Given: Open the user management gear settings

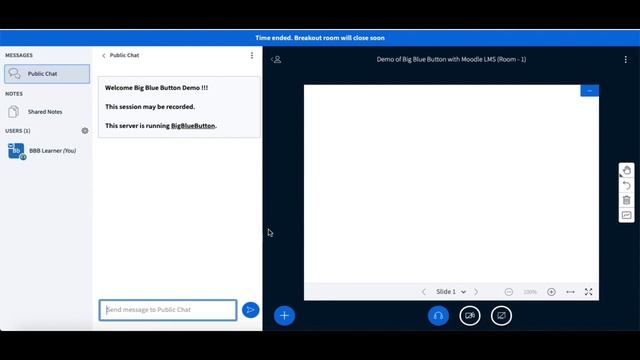Looking at the screenshot, I should pos(85,131).
